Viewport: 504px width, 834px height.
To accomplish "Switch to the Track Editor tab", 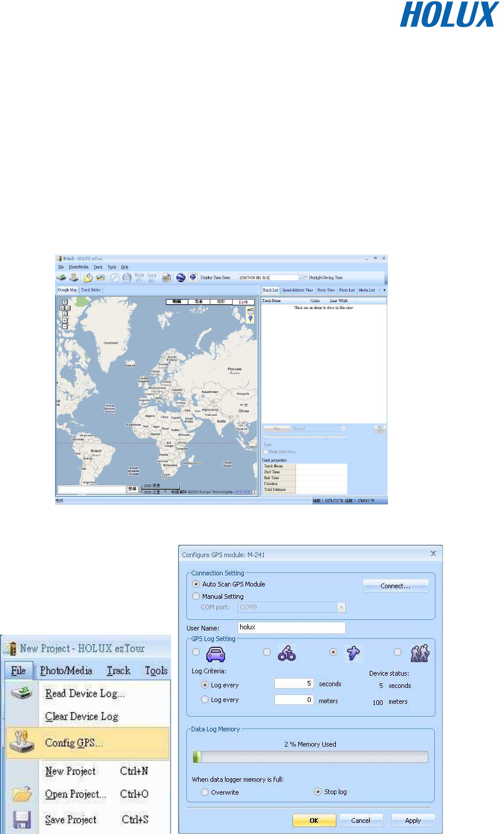I will tap(91, 290).
